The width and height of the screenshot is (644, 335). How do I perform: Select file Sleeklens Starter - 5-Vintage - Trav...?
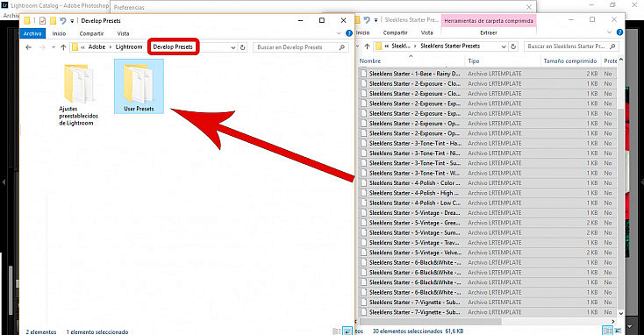(415, 243)
